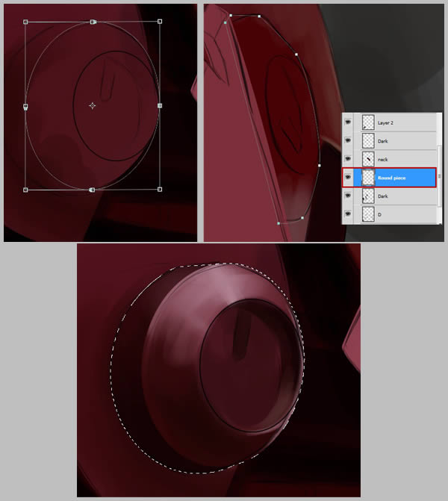Image resolution: width=448 pixels, height=501 pixels.
Task: Click the bottom-right corner transform handle
Action: click(x=160, y=190)
